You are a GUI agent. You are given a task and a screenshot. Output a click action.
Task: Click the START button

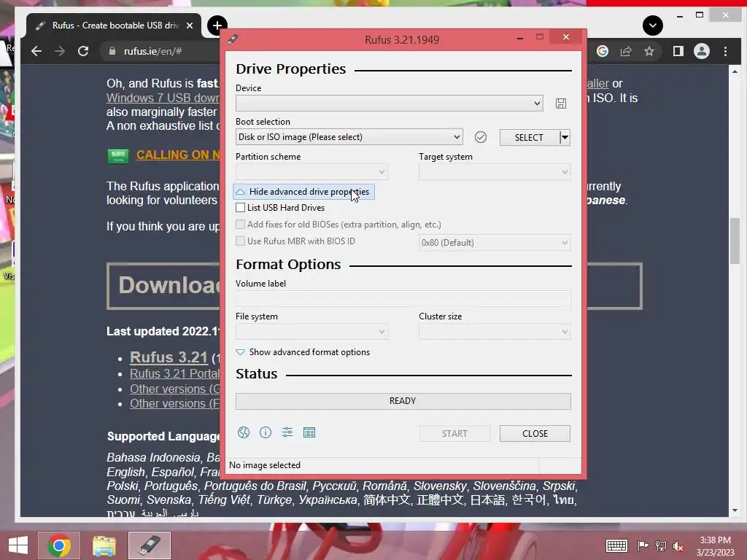(454, 433)
